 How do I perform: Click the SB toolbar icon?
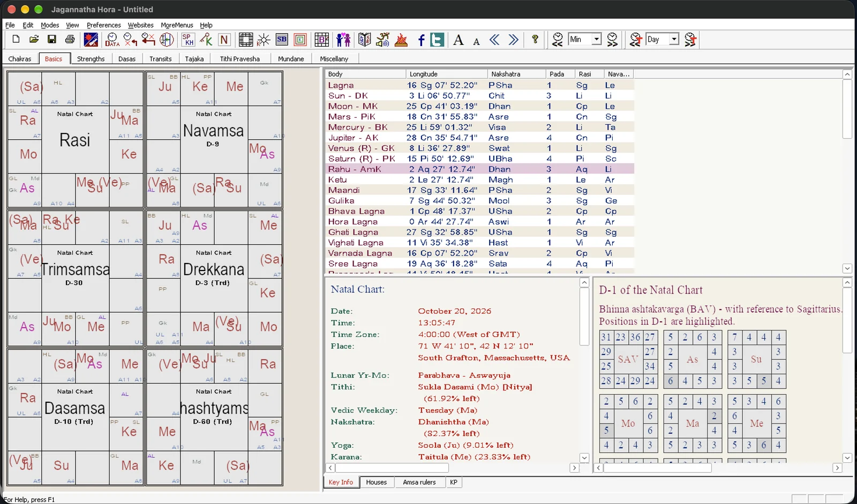pyautogui.click(x=282, y=39)
